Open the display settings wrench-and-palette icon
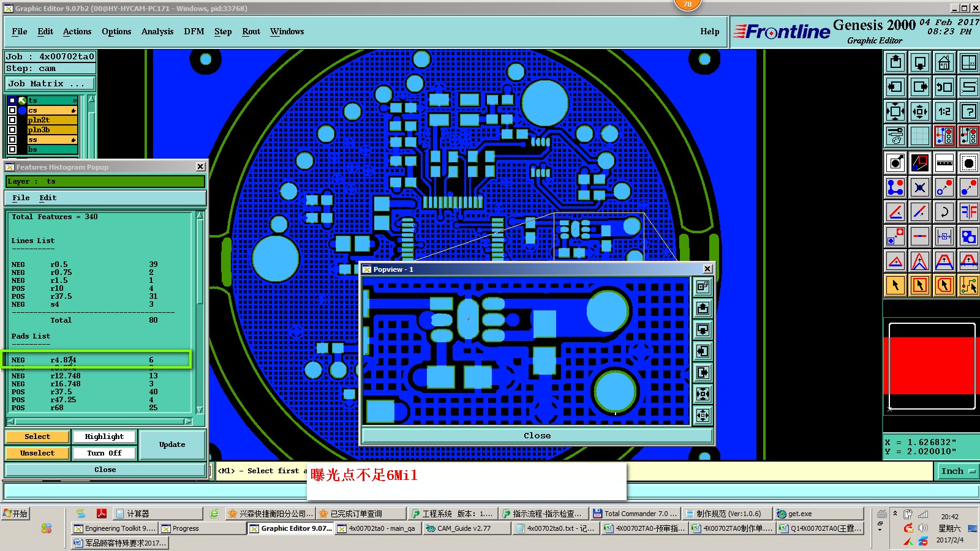980x551 pixels. (x=895, y=136)
